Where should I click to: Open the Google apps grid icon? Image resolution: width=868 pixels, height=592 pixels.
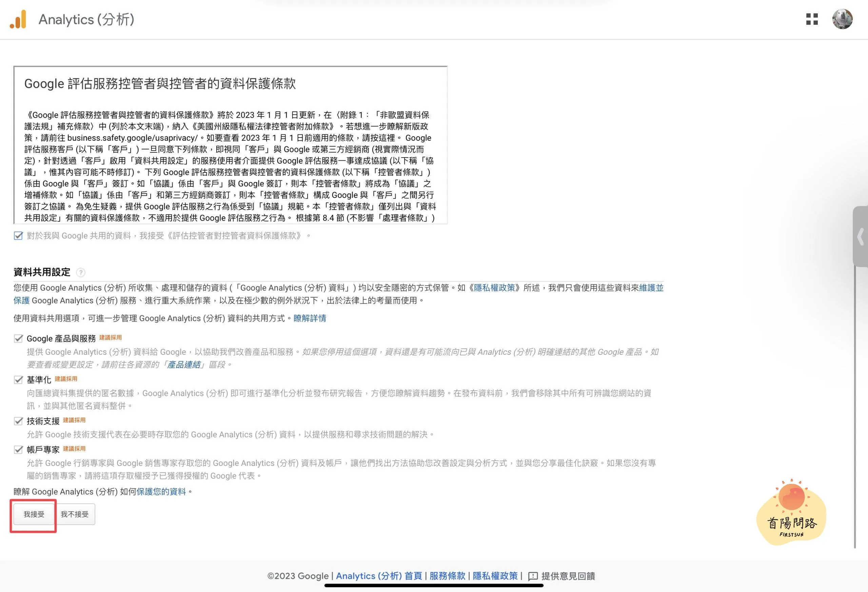(812, 19)
